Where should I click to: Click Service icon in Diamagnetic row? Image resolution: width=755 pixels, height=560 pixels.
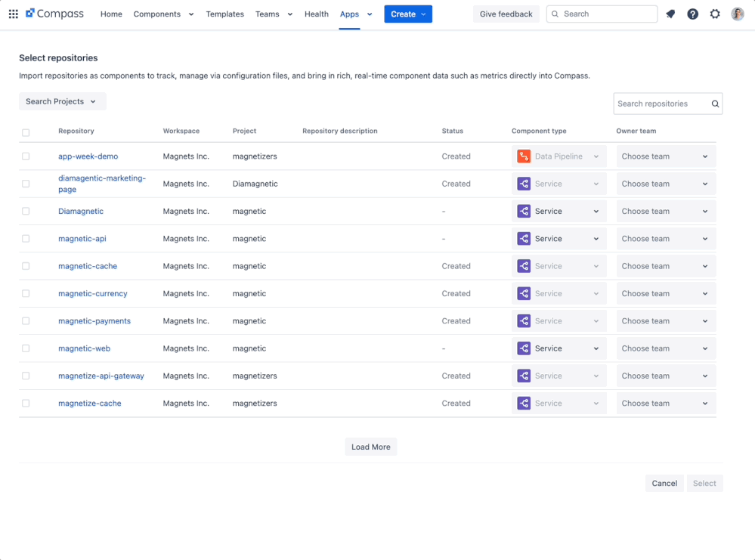click(524, 211)
